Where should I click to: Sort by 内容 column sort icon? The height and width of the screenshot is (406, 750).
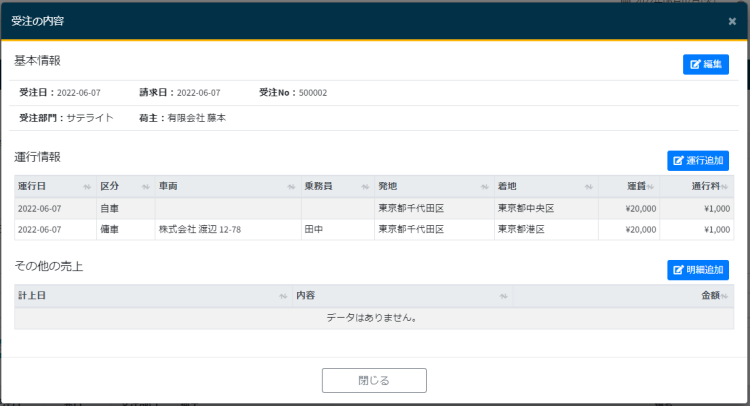503,296
